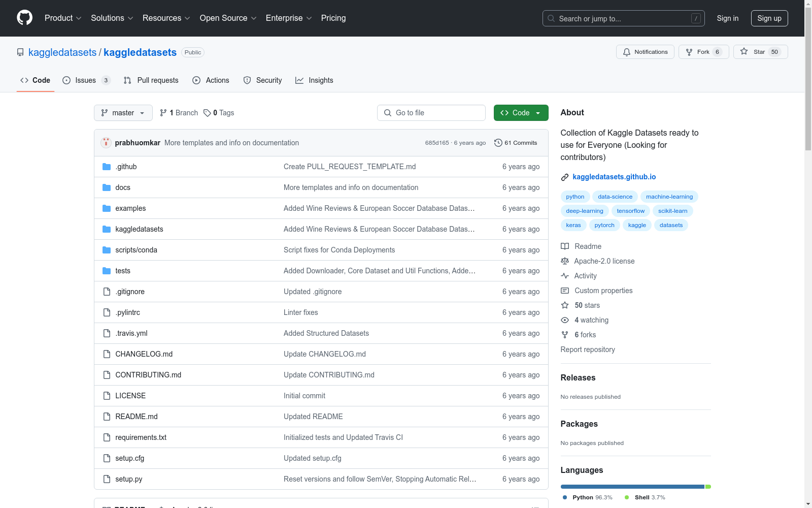Open the Code tab

pyautogui.click(x=36, y=80)
